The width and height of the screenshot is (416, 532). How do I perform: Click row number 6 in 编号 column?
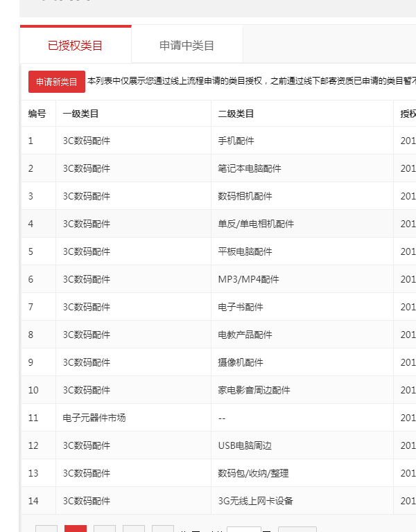31,279
